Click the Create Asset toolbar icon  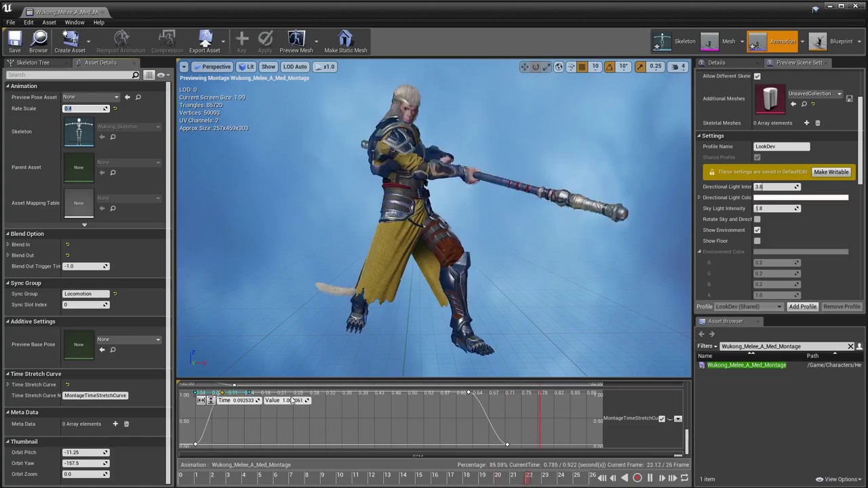(70, 41)
